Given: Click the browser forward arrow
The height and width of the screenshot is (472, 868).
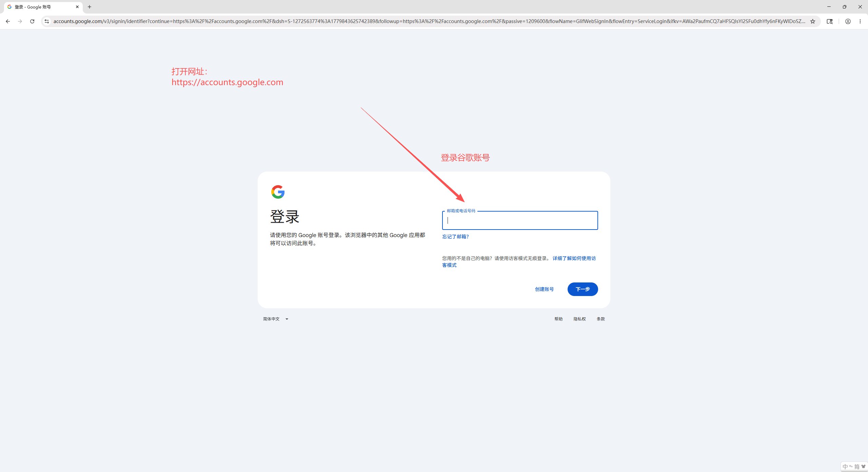Looking at the screenshot, I should coord(20,21).
